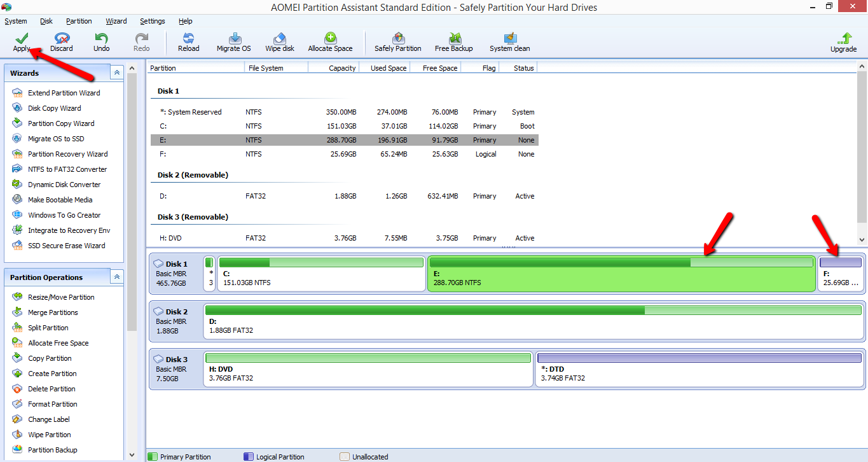Select E: 288.70GB partition block in Disk 1
Screen dimensions: 868x462
(x=621, y=273)
